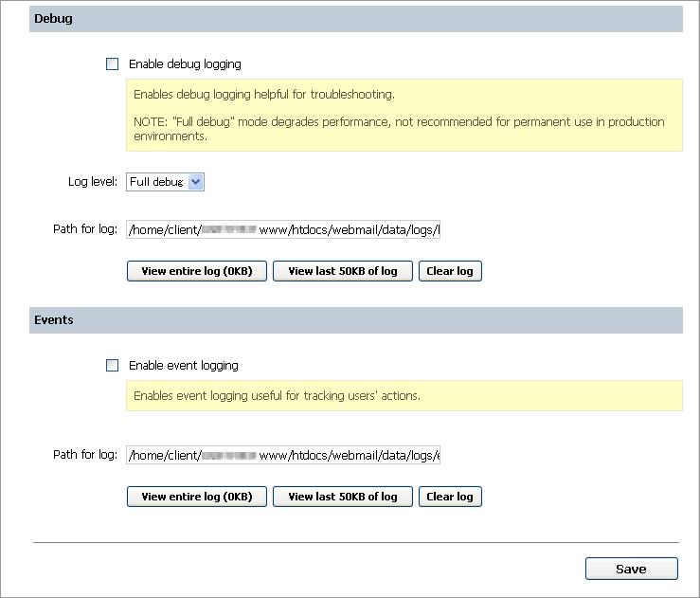The width and height of the screenshot is (700, 598).
Task: Click the yellow event logging description box
Action: point(404,396)
